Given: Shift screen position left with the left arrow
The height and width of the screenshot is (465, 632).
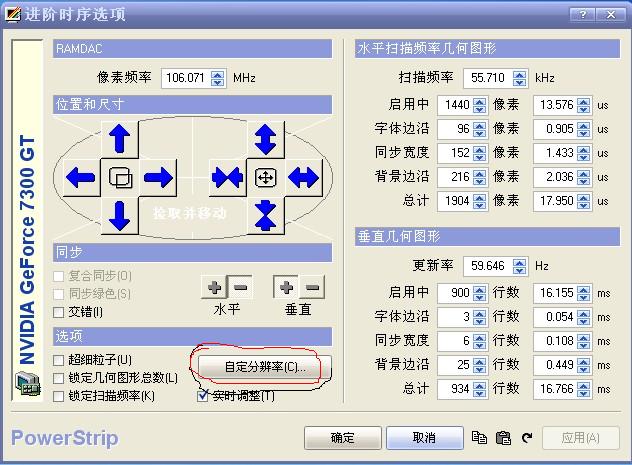Looking at the screenshot, I should 81,177.
